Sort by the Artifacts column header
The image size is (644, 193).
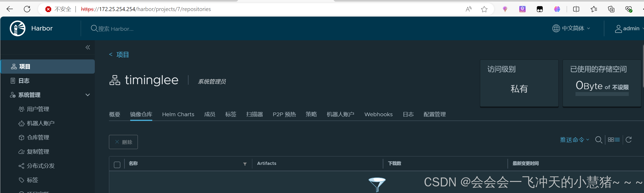pos(267,164)
